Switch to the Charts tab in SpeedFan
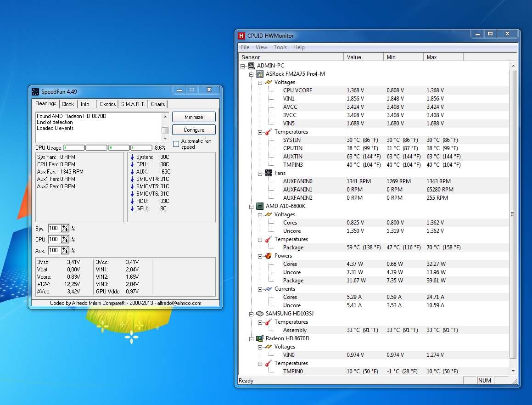 [x=158, y=104]
